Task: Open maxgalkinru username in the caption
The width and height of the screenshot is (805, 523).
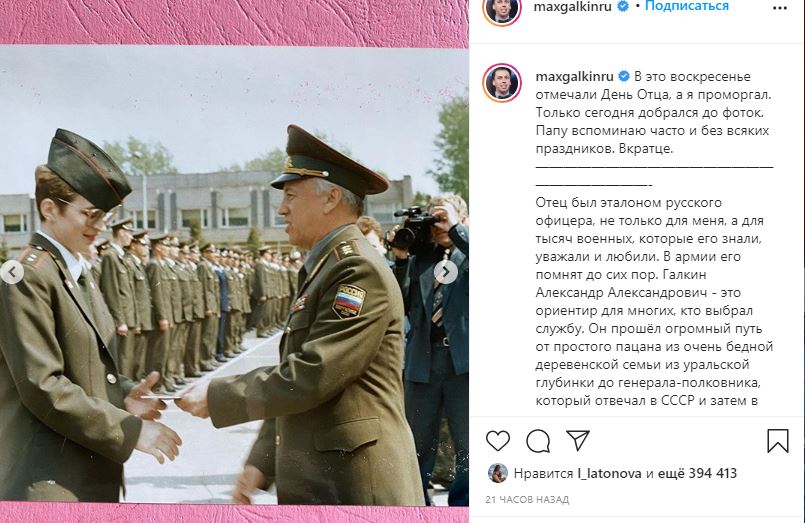Action: click(x=574, y=76)
